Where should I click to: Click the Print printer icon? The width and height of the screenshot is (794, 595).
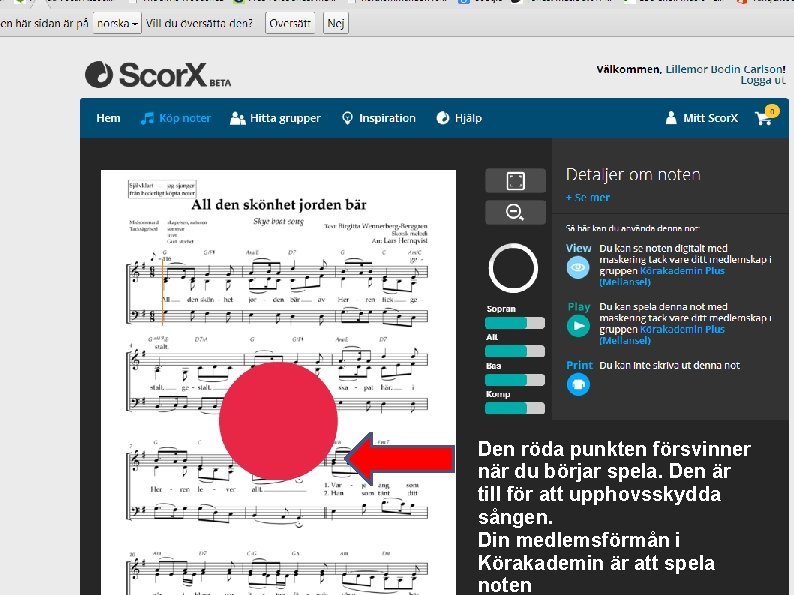[x=578, y=384]
